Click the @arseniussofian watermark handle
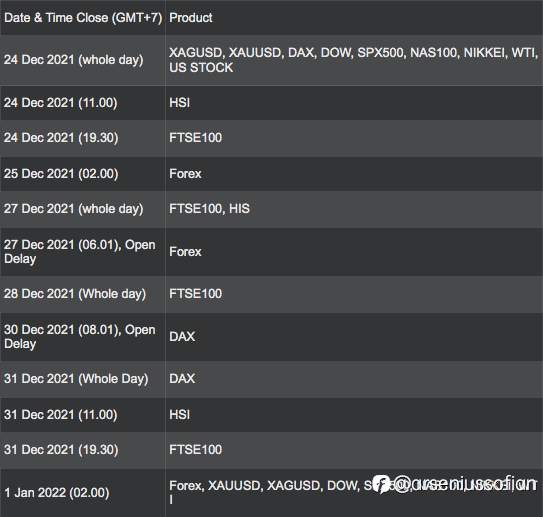543x517 pixels. click(x=465, y=483)
